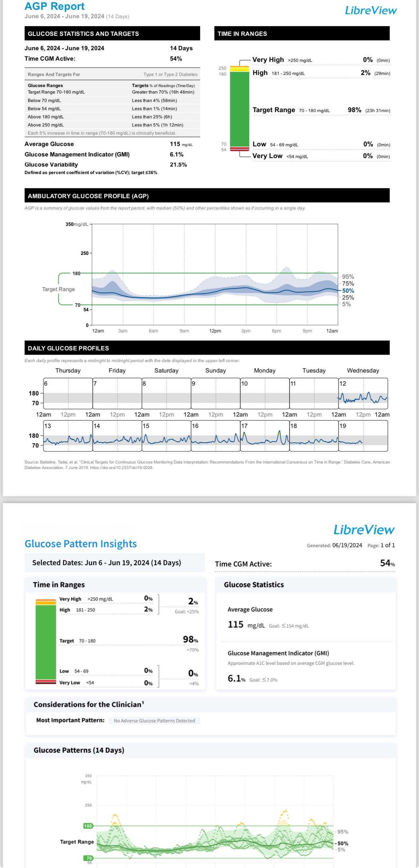Screen dimensions: 419x868
Task: Click the "Above 250 mg/dL" range label
Action: pos(46,125)
